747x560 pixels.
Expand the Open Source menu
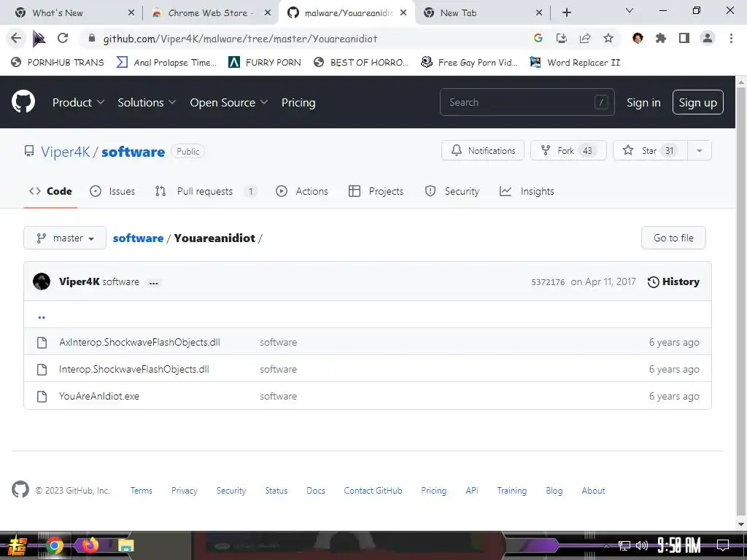click(x=228, y=102)
